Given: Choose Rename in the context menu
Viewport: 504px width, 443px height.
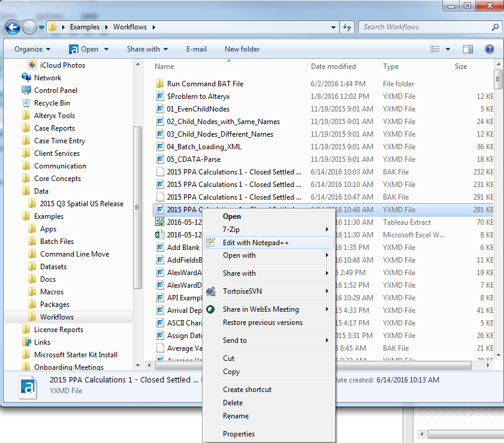Looking at the screenshot, I should 236,416.
